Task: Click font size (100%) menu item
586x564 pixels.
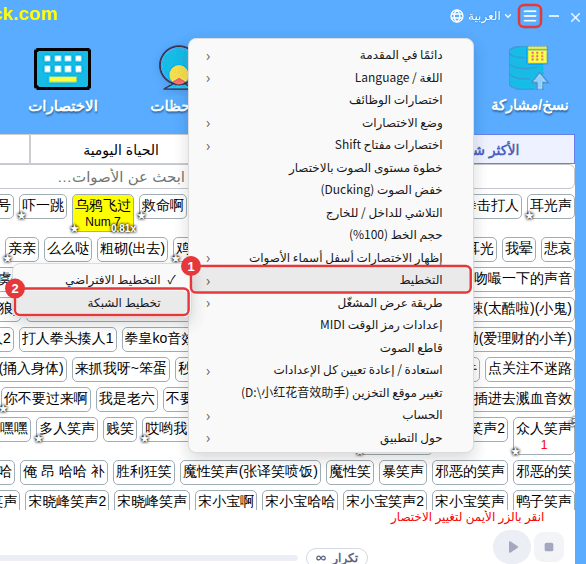Action: [331, 235]
